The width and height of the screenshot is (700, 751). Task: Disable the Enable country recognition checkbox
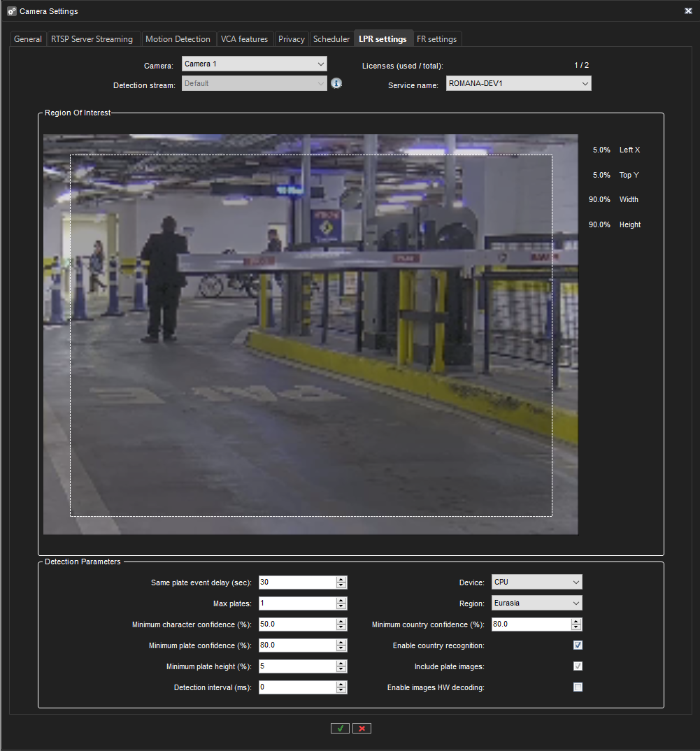(x=578, y=645)
